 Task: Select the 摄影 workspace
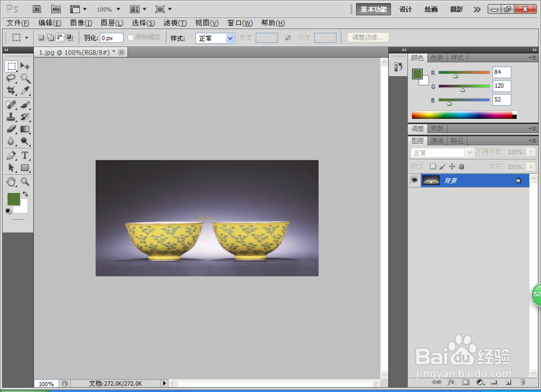click(456, 9)
